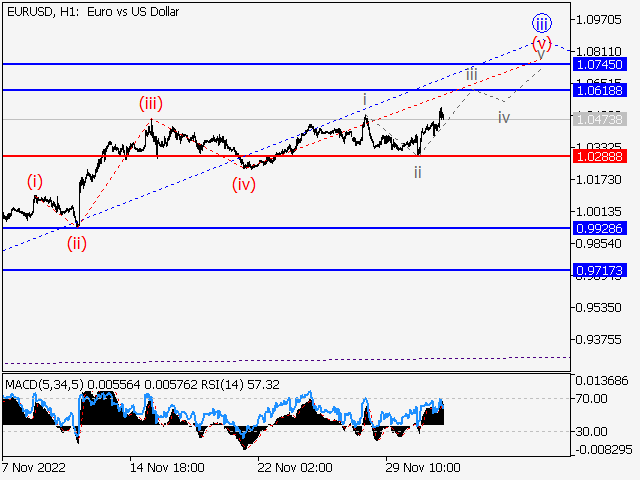Click the -0.008295 indicator scale value
The width and height of the screenshot is (640, 480).
(604, 450)
